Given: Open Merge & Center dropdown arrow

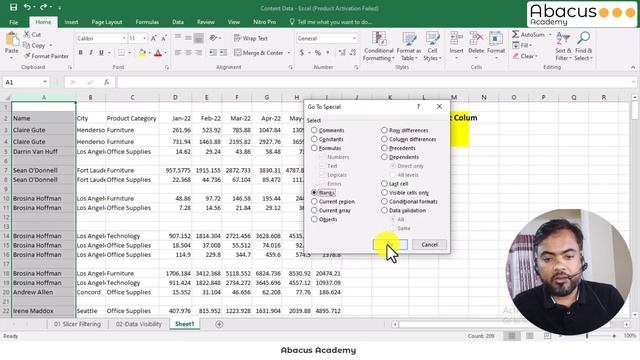Looking at the screenshot, I should click(289, 53).
